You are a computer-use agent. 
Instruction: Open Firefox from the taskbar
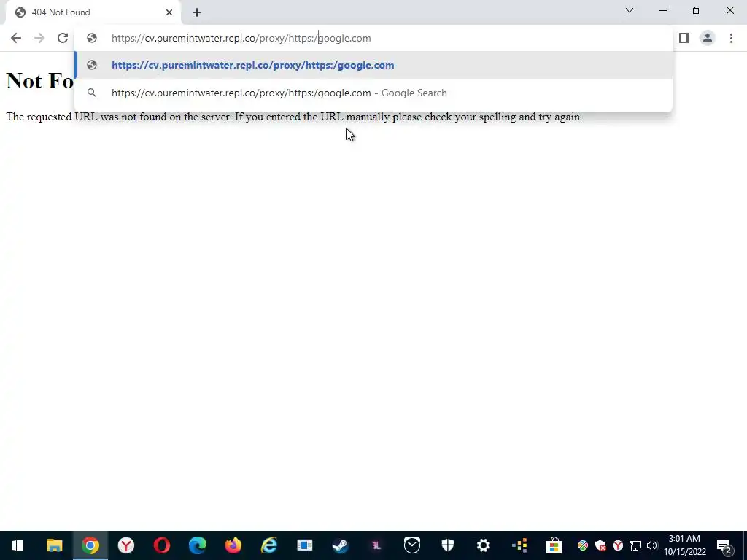point(233,545)
